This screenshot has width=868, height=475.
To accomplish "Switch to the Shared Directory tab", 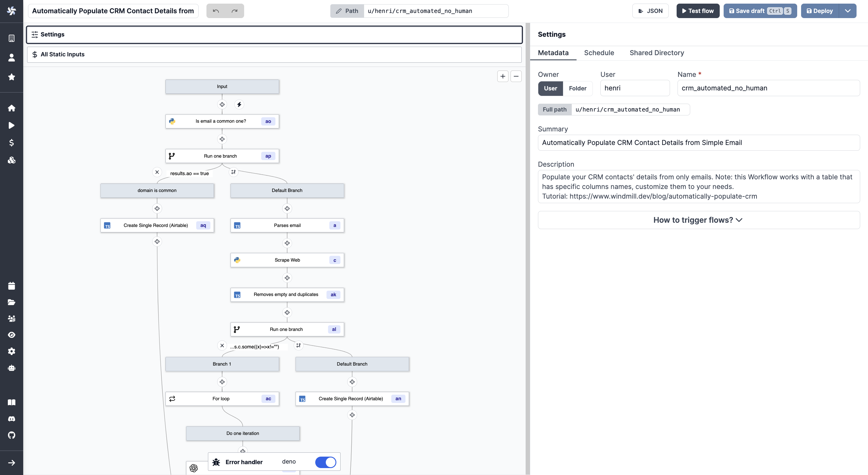I will tap(656, 53).
